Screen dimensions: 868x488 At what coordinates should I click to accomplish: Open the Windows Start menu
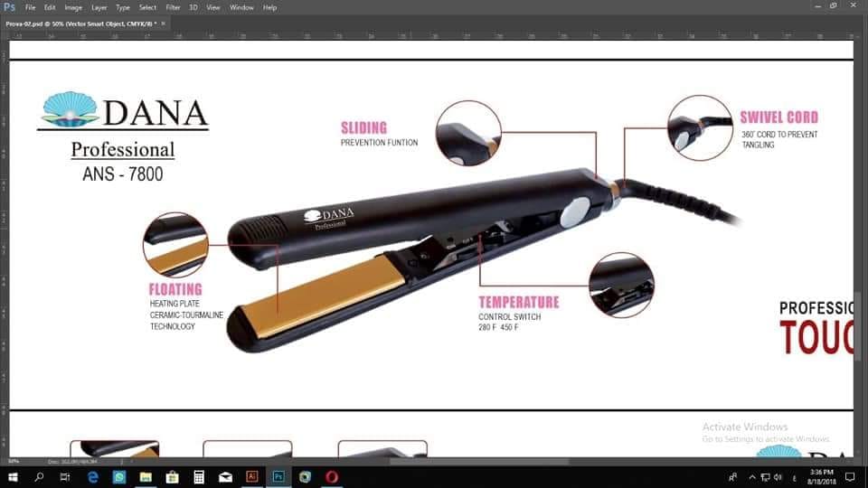(12, 477)
